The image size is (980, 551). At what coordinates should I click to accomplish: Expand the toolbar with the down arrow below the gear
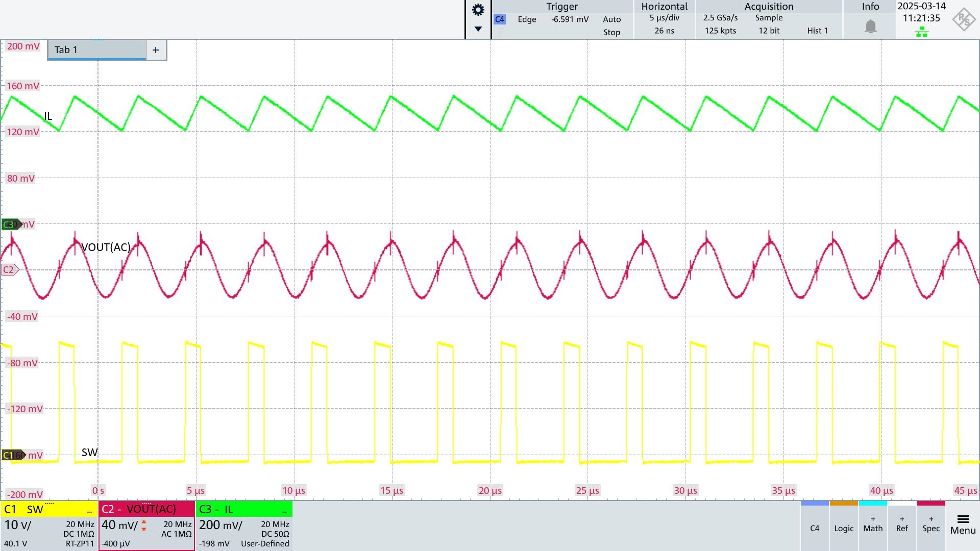[477, 29]
